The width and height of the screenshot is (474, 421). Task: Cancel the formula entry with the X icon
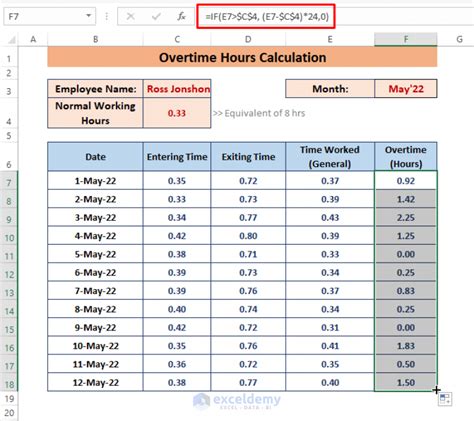tap(131, 16)
